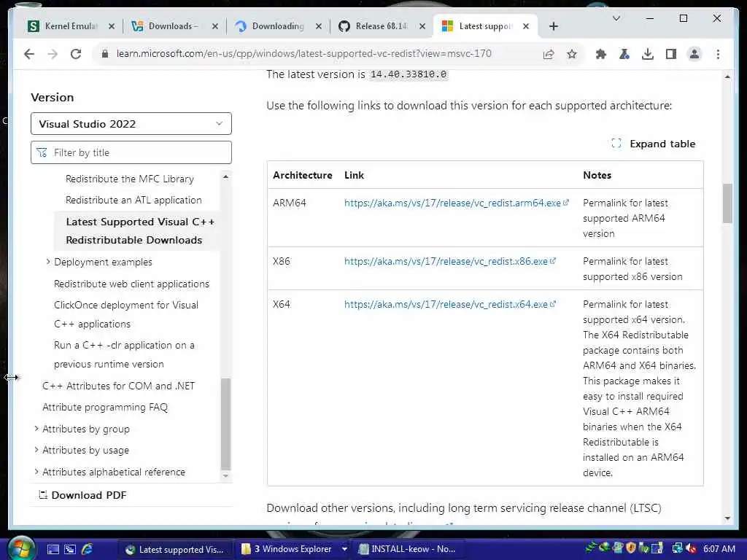Click sidebar scrollbar up arrow

click(226, 176)
